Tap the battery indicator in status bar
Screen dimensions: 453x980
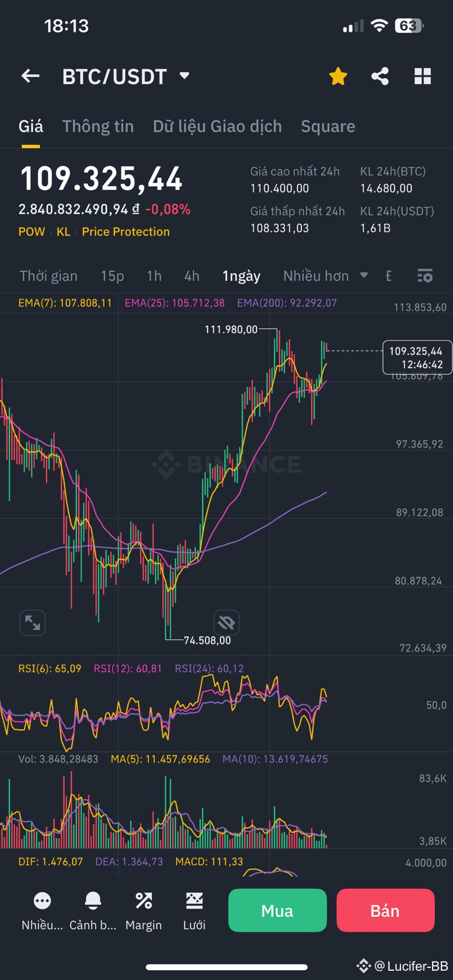click(408, 26)
